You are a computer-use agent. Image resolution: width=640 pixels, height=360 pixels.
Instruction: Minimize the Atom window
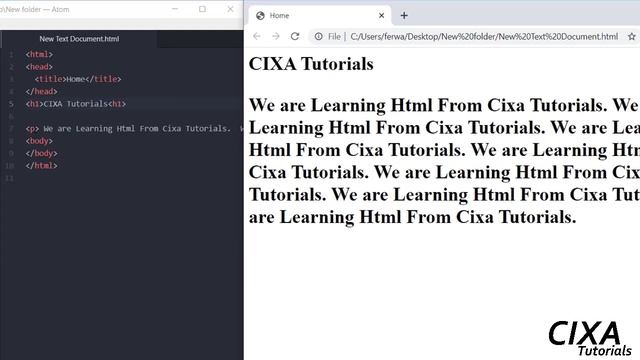(175, 9)
